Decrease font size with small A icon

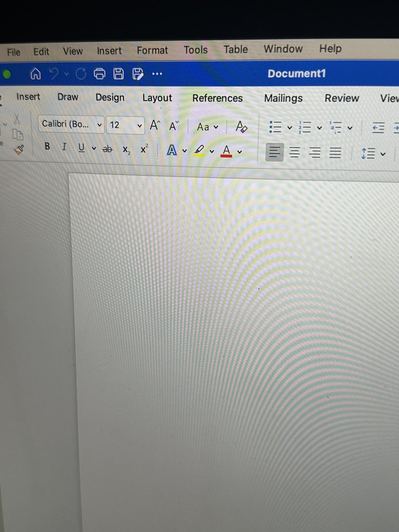tap(174, 126)
